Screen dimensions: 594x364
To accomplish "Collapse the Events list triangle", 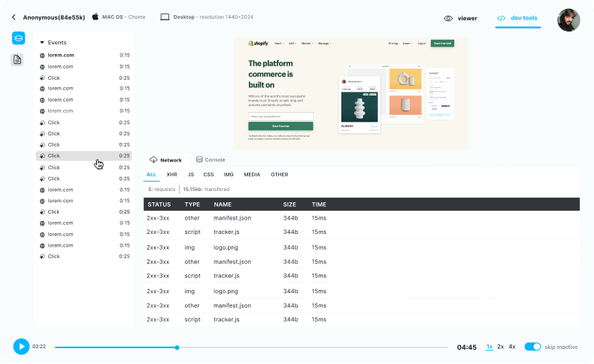I will (42, 42).
